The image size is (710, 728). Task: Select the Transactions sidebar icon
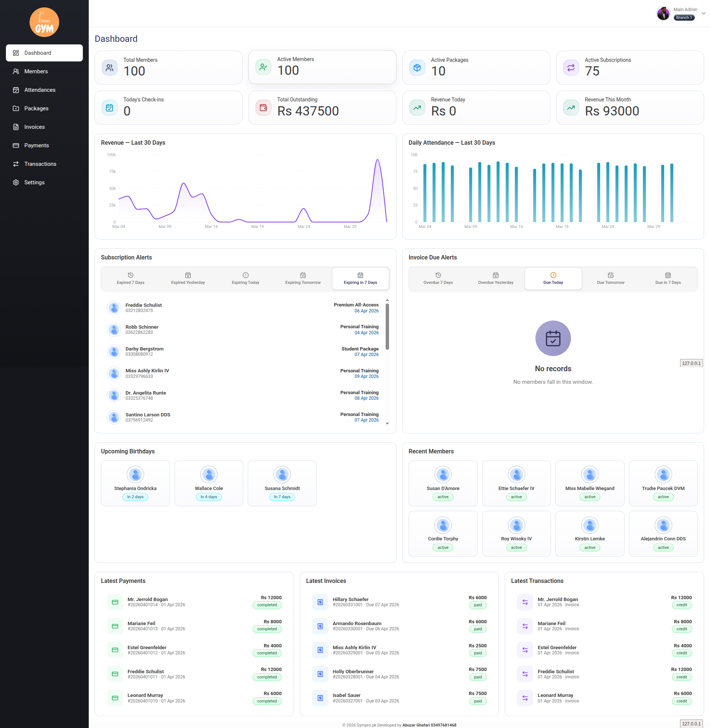coord(16,164)
